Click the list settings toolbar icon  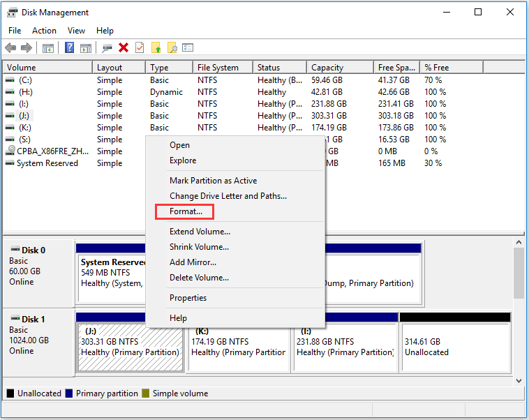tap(188, 47)
